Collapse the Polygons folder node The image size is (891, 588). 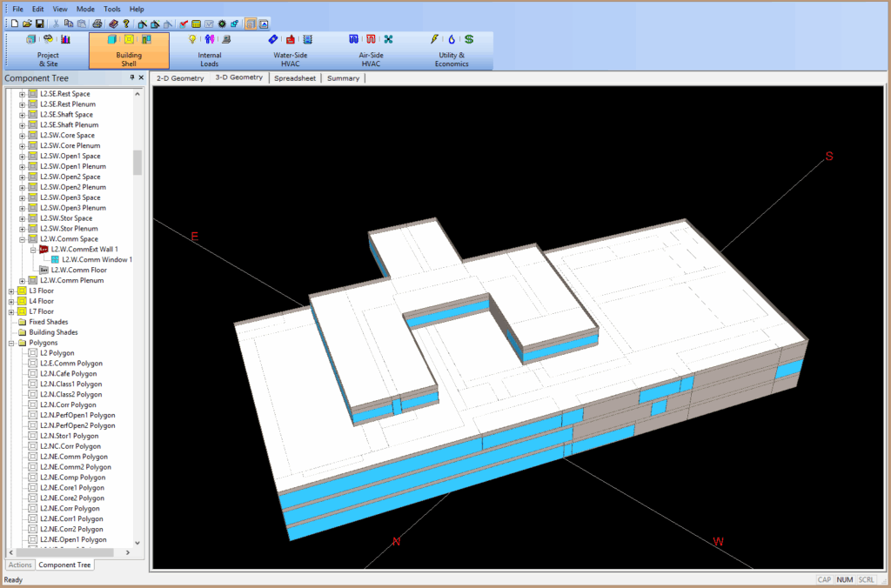click(x=11, y=344)
